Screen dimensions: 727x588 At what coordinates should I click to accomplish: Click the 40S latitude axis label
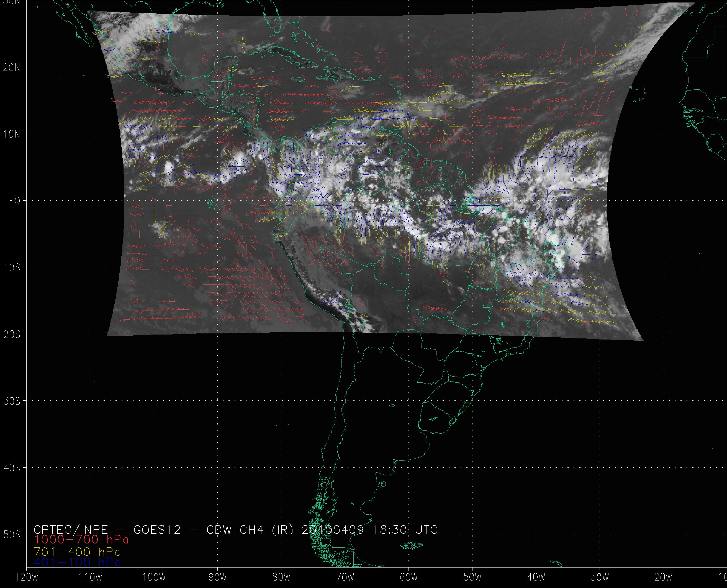[12, 468]
